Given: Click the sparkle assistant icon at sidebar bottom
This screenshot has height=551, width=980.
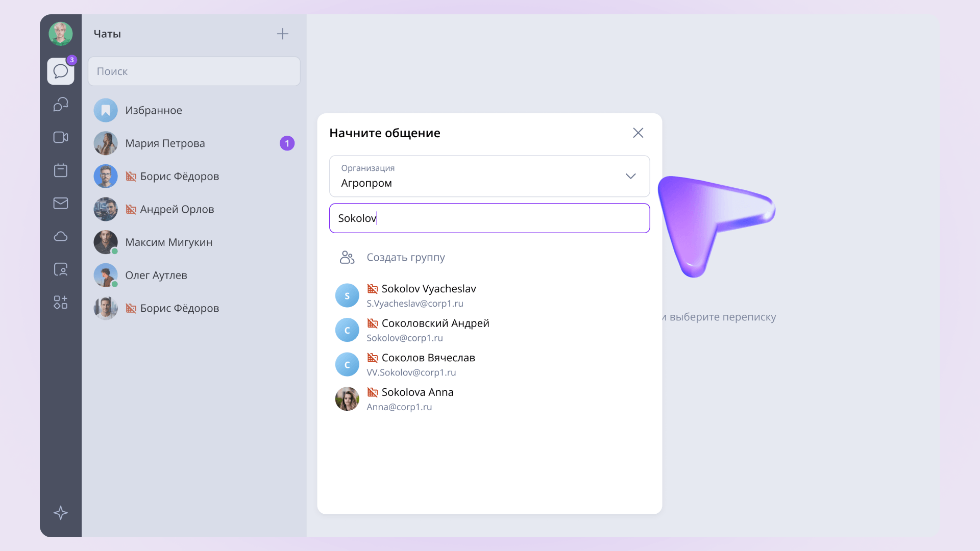Looking at the screenshot, I should [61, 513].
